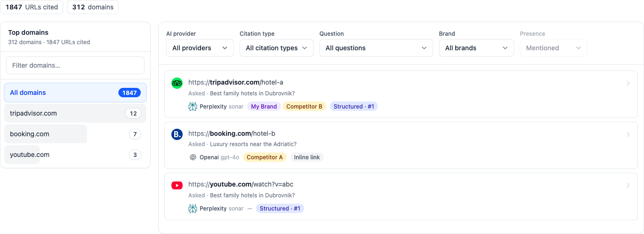Image resolution: width=644 pixels, height=234 pixels.
Task: Click Structured #1 tag on tripadvisor row
Action: pyautogui.click(x=354, y=107)
